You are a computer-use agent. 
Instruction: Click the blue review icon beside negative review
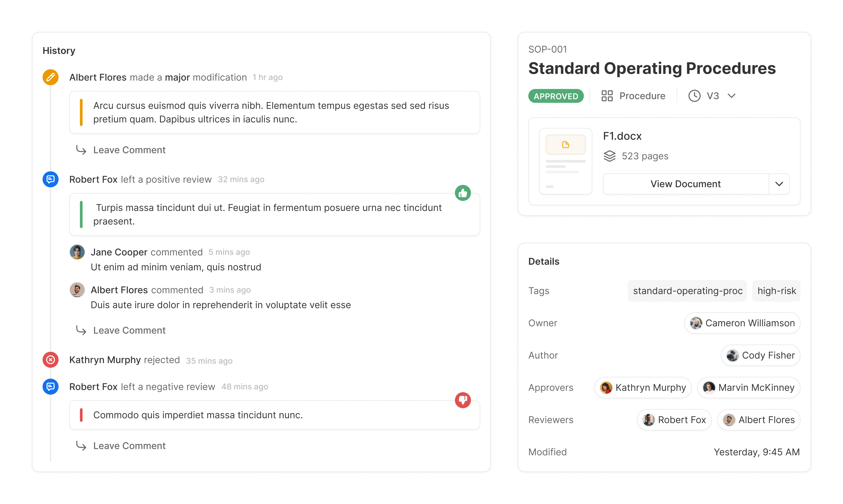[x=50, y=387]
